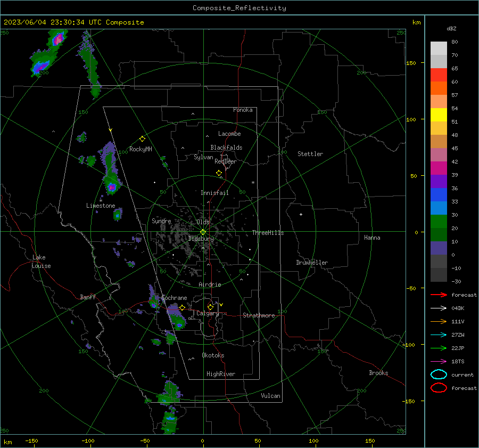479x448 pixels.
Task: Click the magenta storm core near Limestone
Action: (x=112, y=187)
